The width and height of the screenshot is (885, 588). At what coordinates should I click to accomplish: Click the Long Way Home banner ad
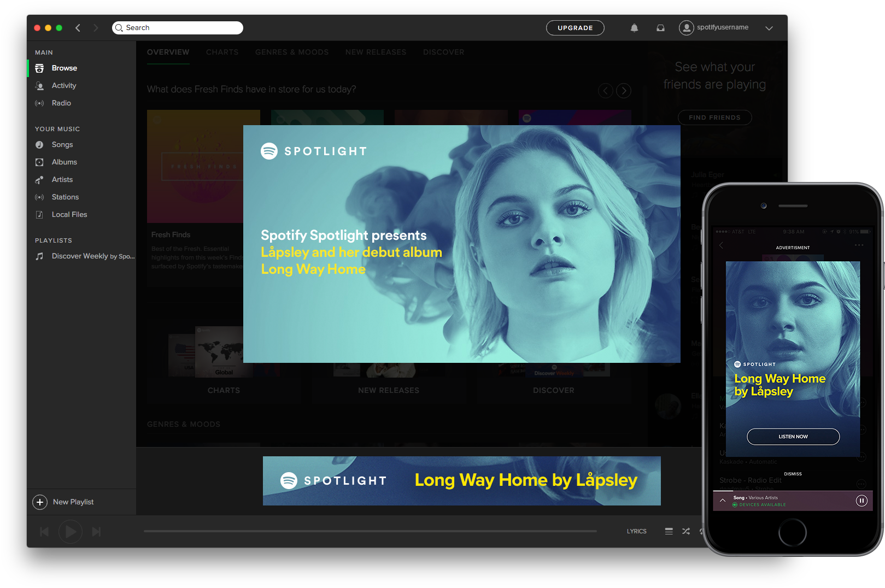click(x=462, y=481)
